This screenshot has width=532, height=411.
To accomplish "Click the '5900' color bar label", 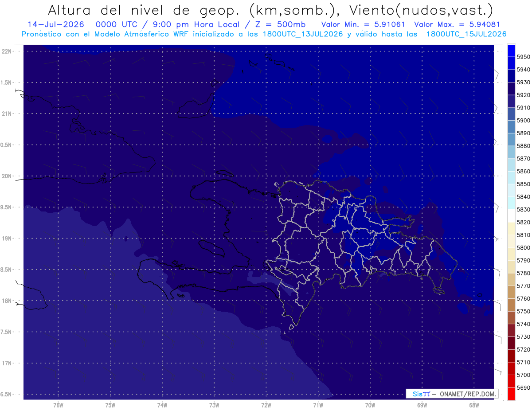I will click(524, 121).
